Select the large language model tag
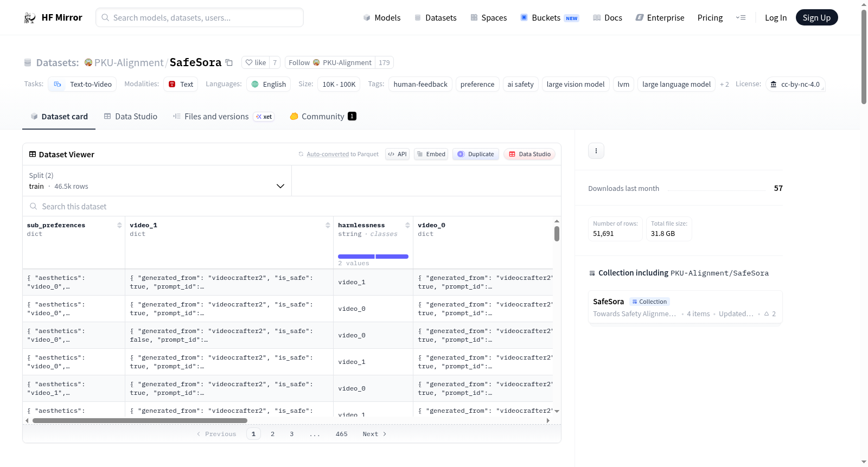 pyautogui.click(x=676, y=85)
